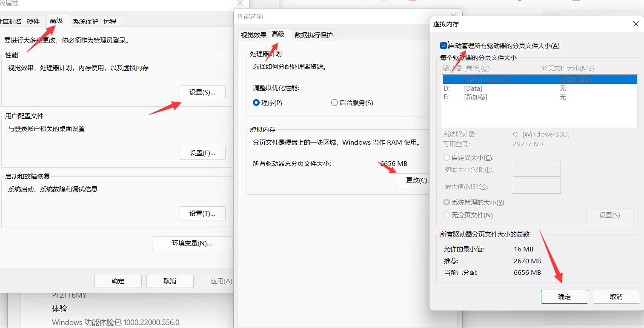Click the 初始大小(MB) input field

(x=537, y=169)
